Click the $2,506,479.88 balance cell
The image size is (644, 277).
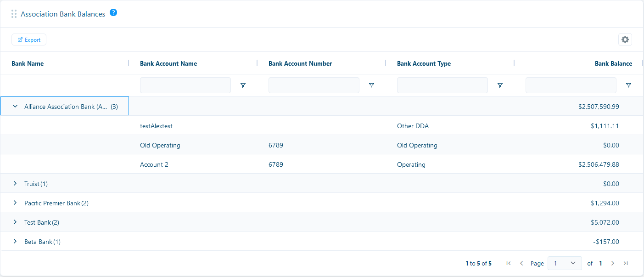[x=599, y=164]
